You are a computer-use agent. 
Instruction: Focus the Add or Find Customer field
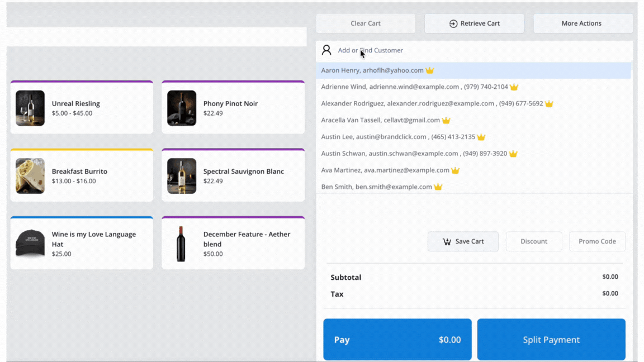click(474, 50)
